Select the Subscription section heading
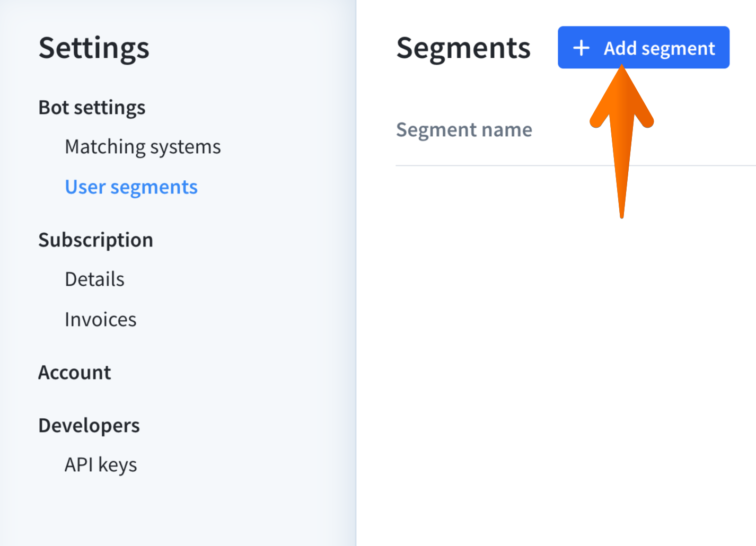Image resolution: width=756 pixels, height=546 pixels. 95,240
